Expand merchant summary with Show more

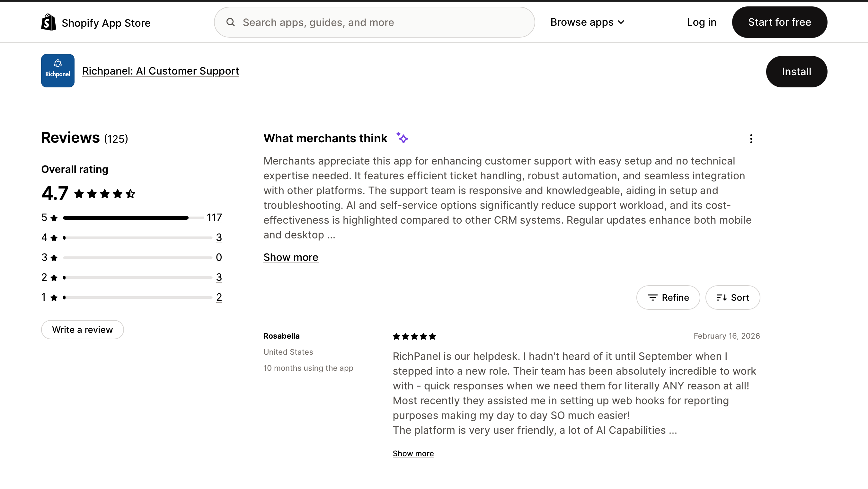290,257
